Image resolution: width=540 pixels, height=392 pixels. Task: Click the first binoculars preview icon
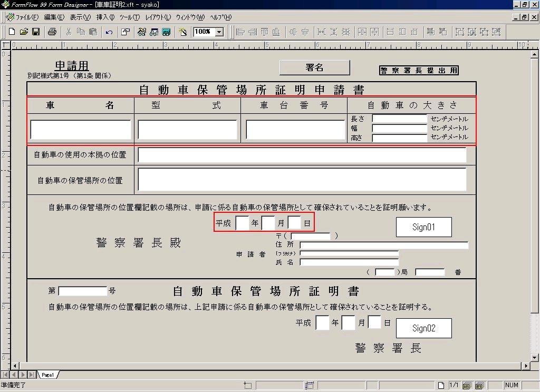click(x=141, y=32)
